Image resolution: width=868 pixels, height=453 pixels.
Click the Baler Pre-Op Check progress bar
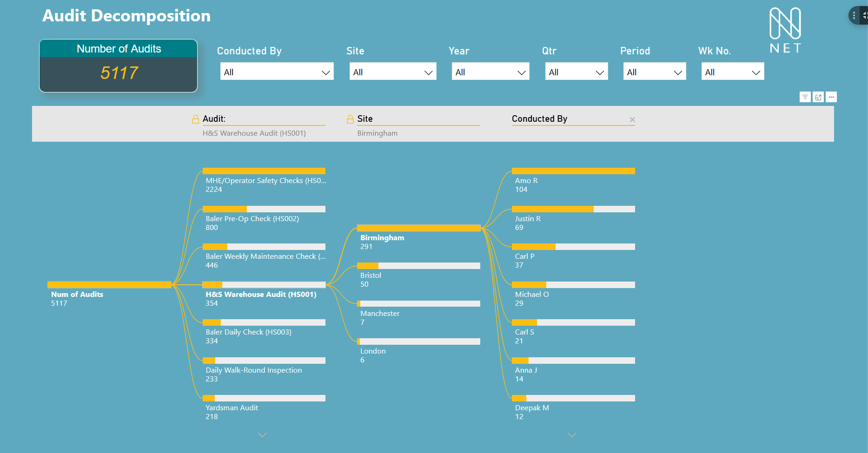click(x=264, y=209)
